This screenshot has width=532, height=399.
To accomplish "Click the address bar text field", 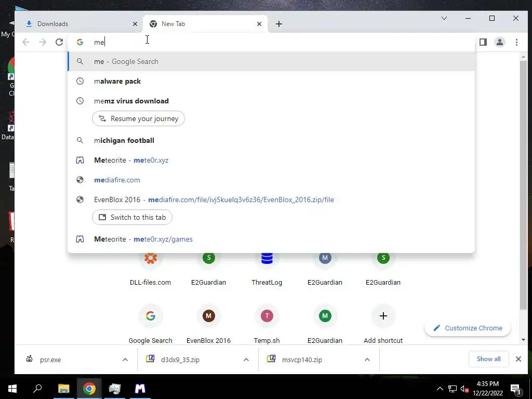I will 271,42.
